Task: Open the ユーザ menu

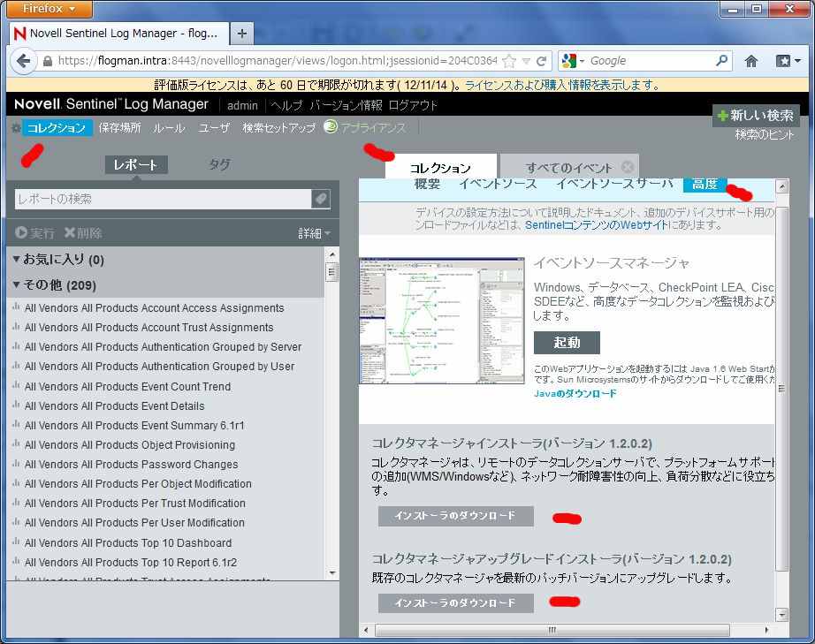Action: [214, 128]
